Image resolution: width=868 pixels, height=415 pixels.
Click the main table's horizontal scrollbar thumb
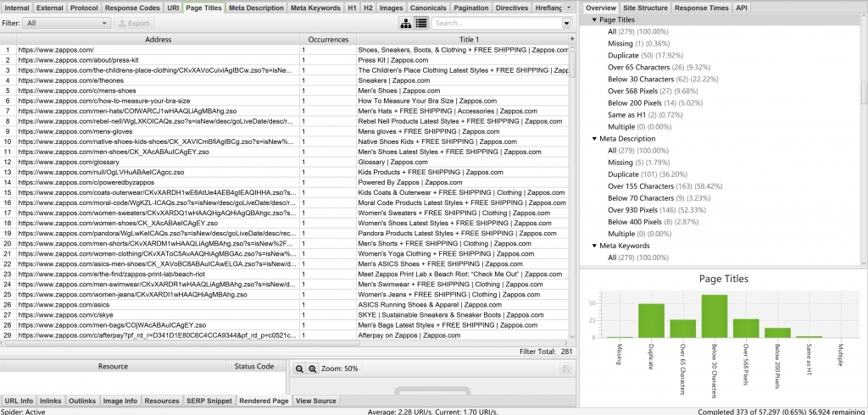(183, 344)
